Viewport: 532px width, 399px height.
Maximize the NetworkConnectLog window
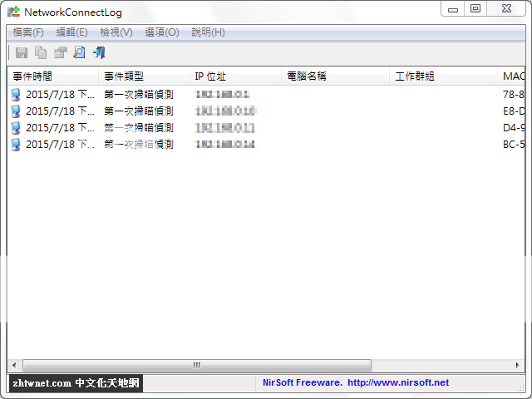click(475, 9)
